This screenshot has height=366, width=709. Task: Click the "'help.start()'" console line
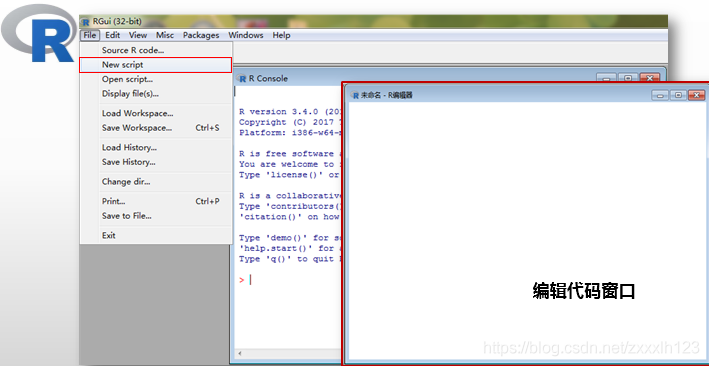tap(289, 248)
